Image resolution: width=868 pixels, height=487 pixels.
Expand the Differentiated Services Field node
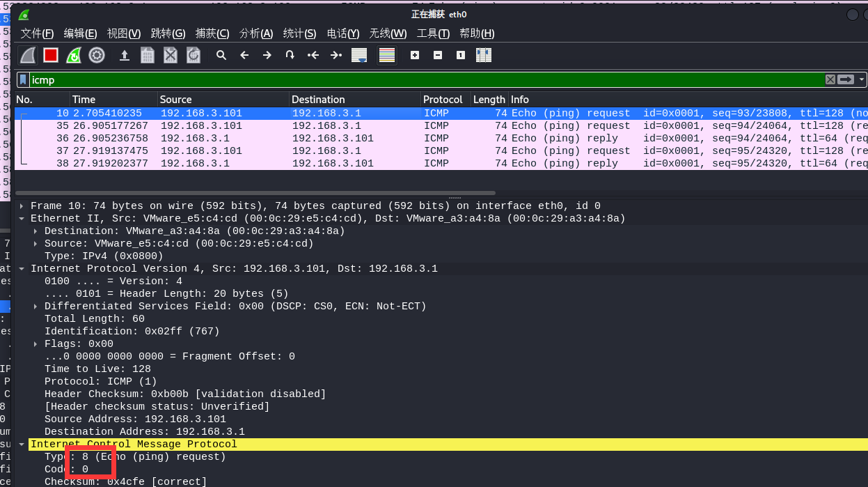click(35, 307)
